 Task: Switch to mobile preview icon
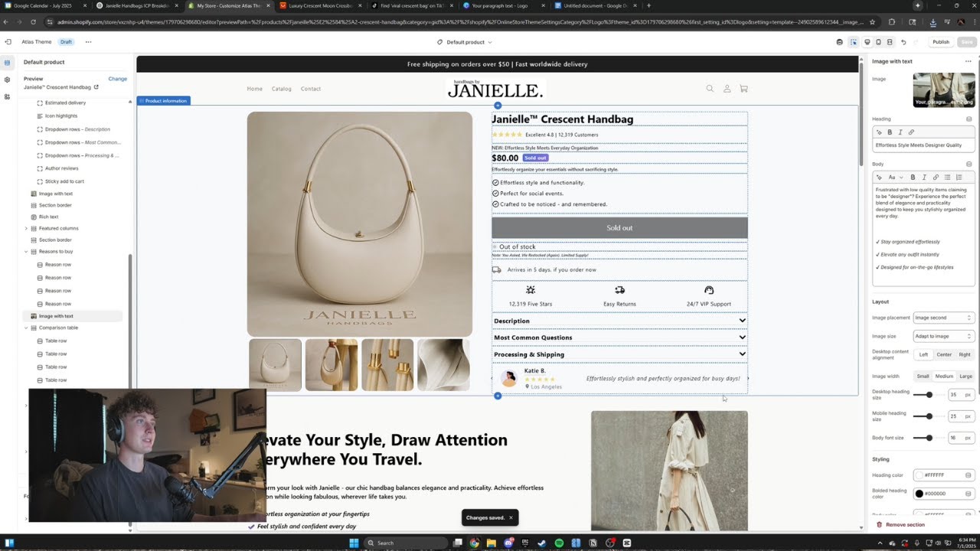click(878, 42)
